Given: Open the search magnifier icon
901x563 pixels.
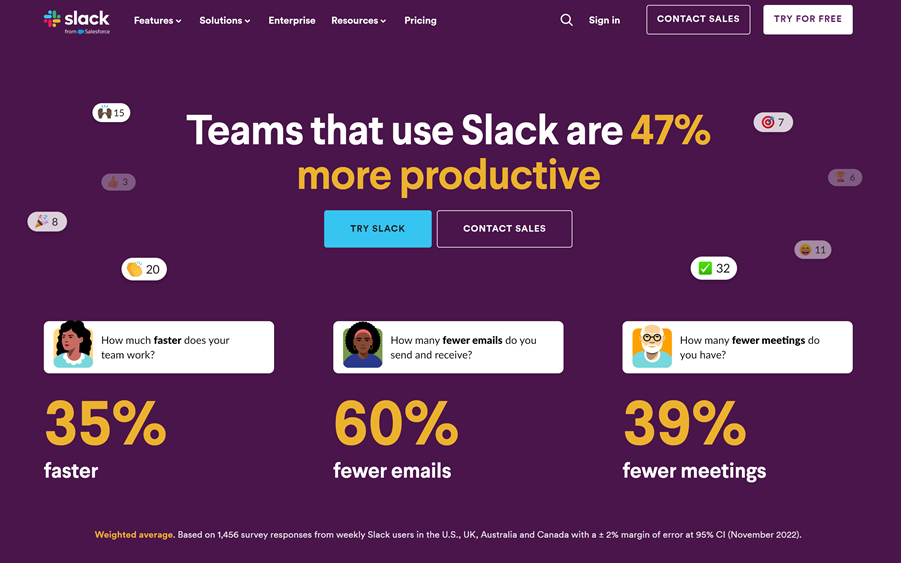Looking at the screenshot, I should [x=566, y=20].
